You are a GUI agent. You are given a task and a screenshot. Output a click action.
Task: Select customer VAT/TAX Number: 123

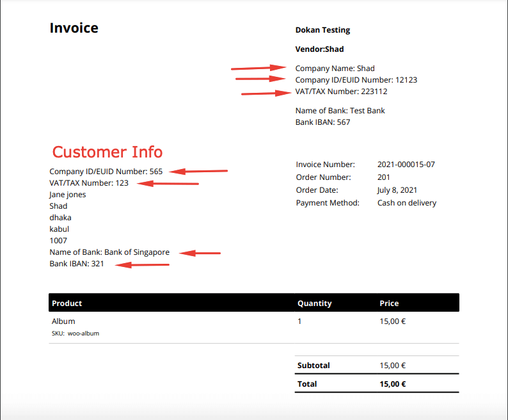tap(89, 183)
